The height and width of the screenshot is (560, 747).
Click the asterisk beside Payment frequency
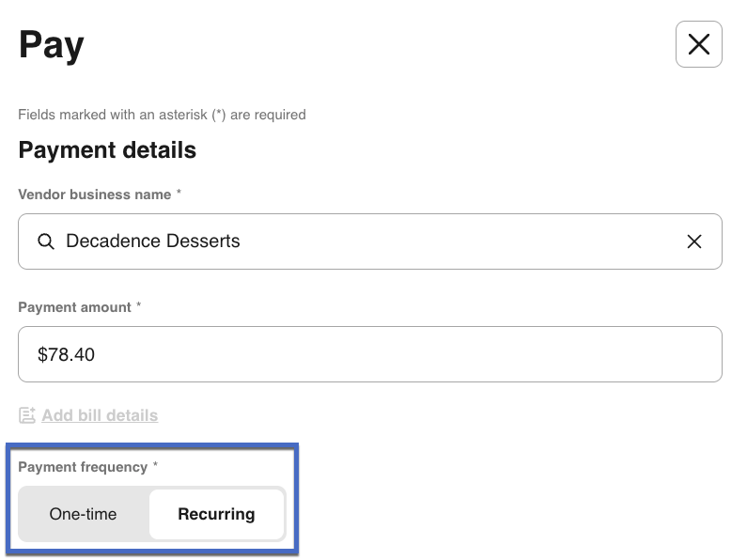(155, 466)
